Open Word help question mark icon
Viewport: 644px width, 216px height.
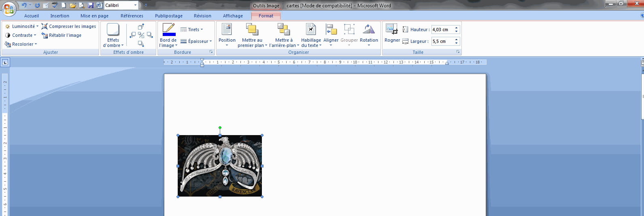click(x=642, y=16)
